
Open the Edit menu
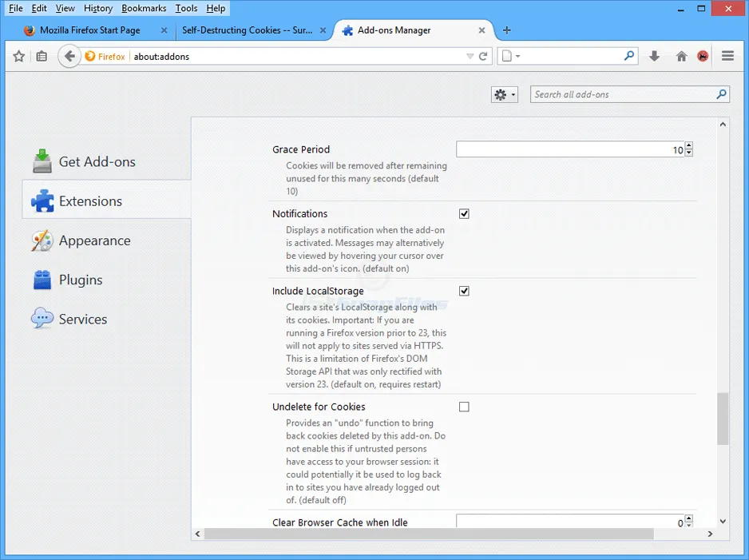39,8
